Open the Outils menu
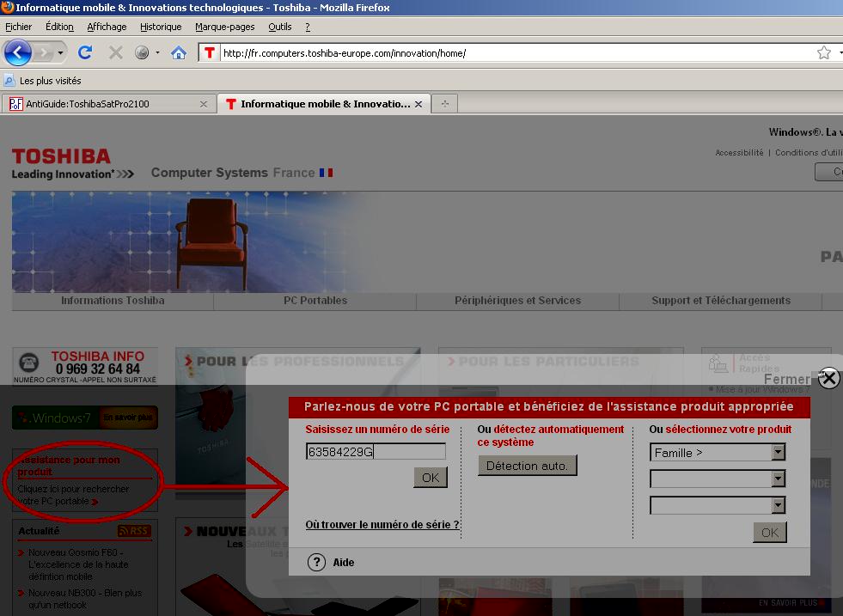 (x=280, y=27)
